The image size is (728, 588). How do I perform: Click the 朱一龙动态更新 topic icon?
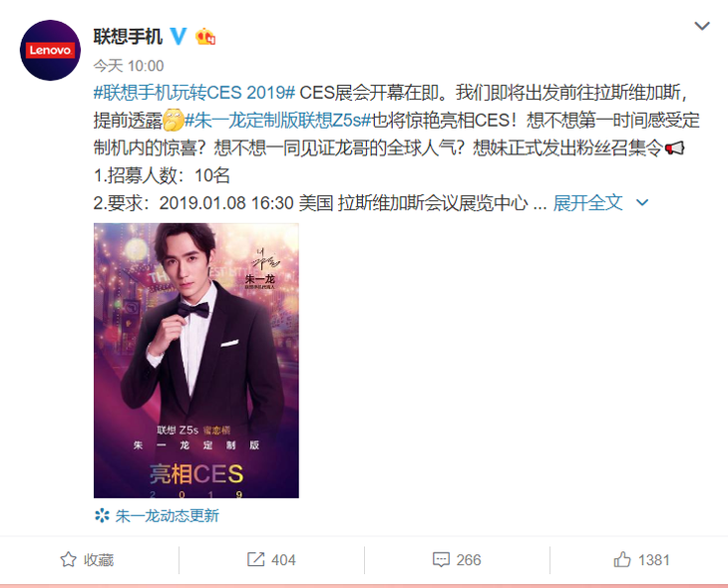click(x=102, y=515)
